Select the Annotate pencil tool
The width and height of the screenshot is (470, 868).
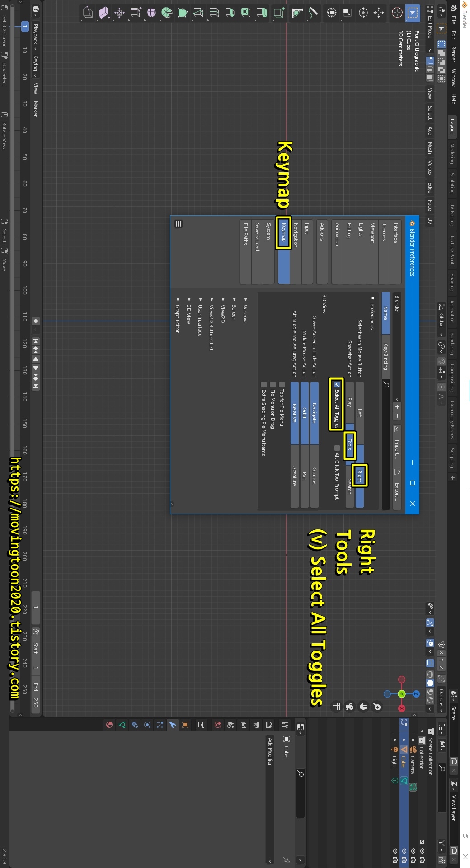tap(313, 13)
